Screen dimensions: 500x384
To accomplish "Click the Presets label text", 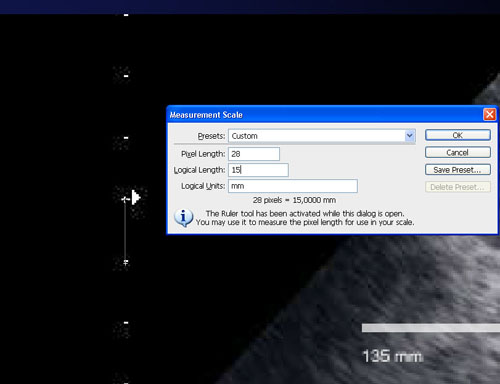I will (x=211, y=136).
